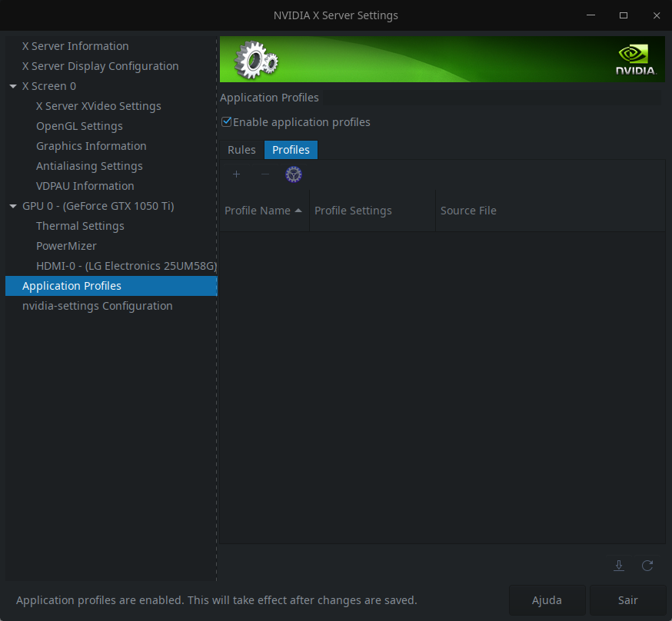Screen dimensions: 672x621
Task: Open X Server Display Configuration
Action: point(100,66)
